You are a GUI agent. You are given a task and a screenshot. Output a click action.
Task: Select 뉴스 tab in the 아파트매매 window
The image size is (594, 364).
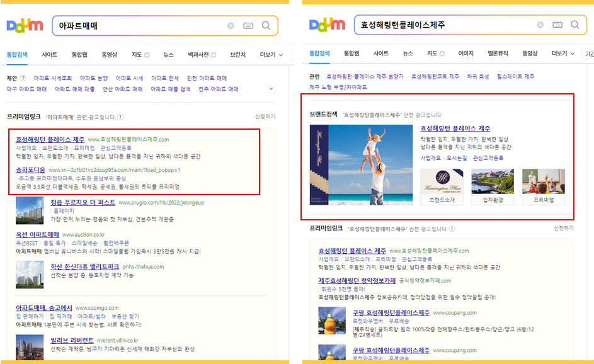168,55
